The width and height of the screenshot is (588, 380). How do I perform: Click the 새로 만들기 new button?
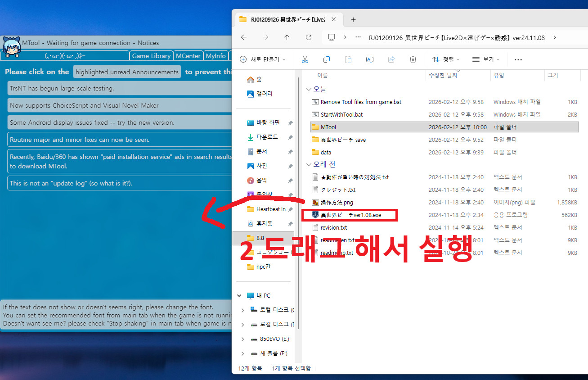point(263,59)
